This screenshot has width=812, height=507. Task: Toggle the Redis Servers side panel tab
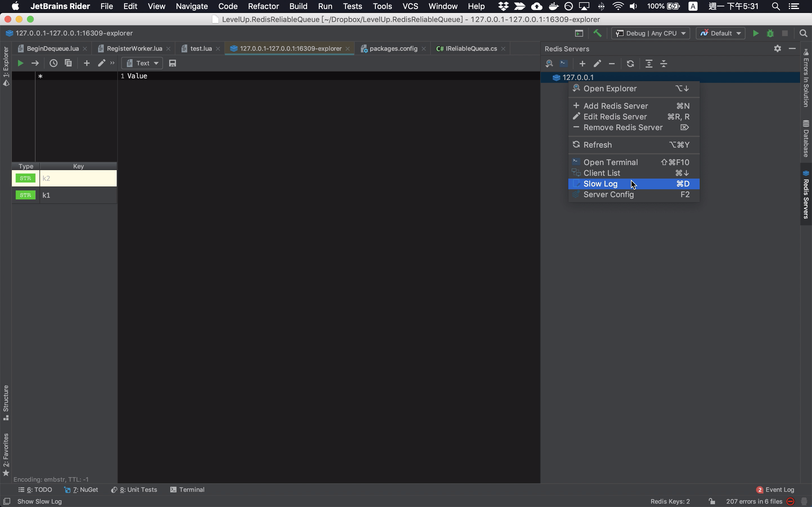(806, 194)
